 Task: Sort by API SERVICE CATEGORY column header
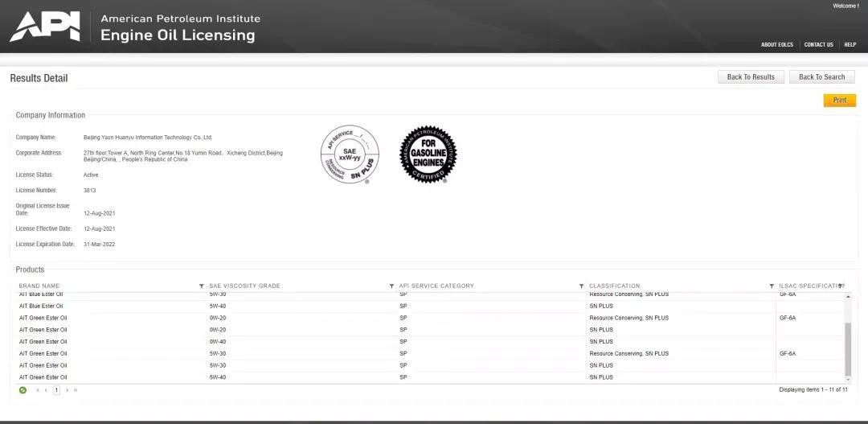[x=436, y=286]
